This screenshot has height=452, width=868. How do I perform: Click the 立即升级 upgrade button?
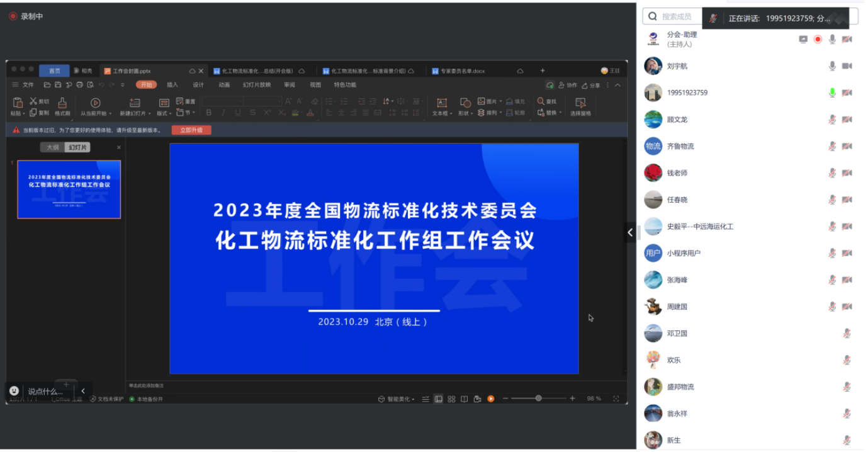[191, 130]
